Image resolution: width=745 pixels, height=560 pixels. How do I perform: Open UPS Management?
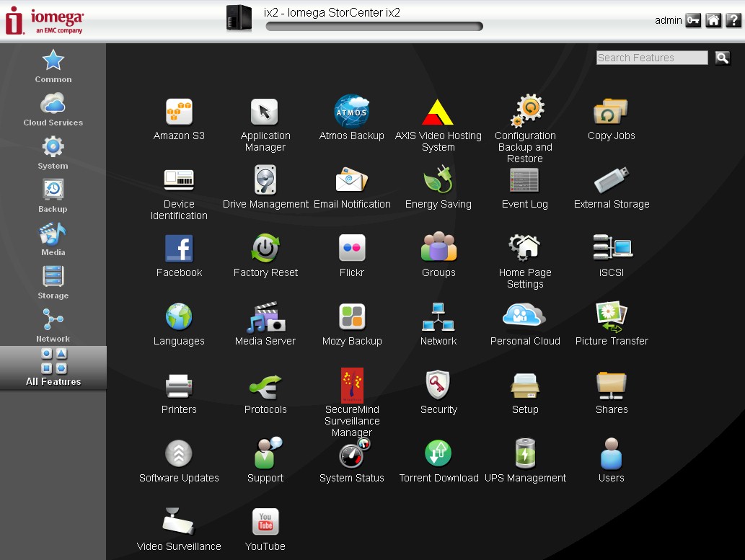[525, 460]
